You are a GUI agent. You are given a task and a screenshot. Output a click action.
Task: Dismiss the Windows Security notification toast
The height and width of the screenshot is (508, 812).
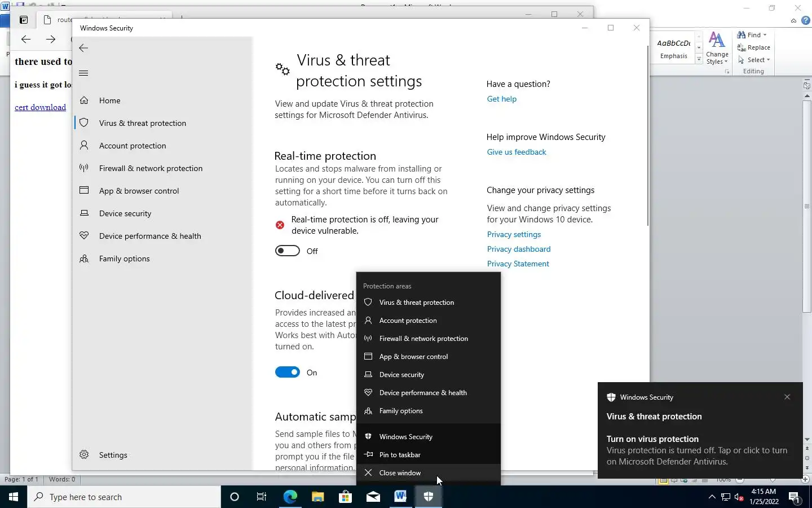787,397
